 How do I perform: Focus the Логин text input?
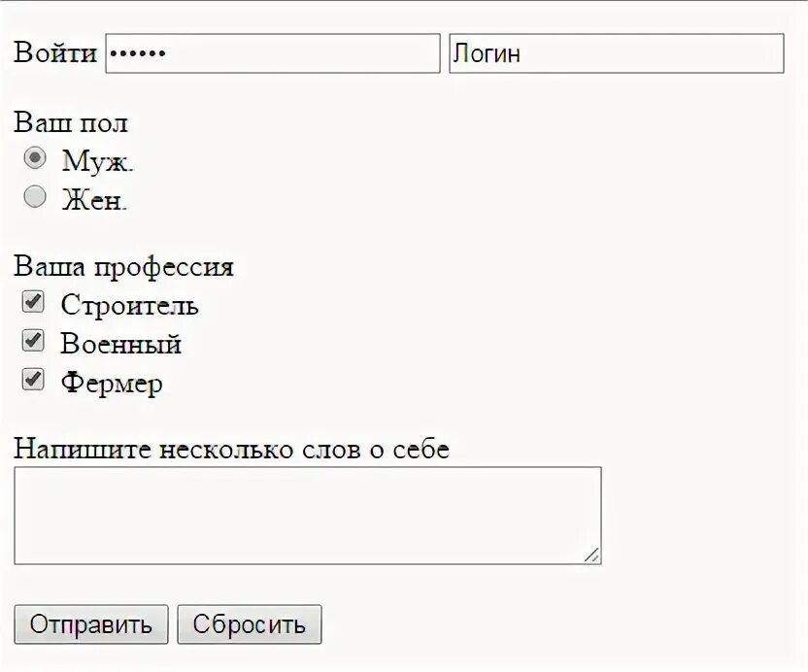(616, 53)
